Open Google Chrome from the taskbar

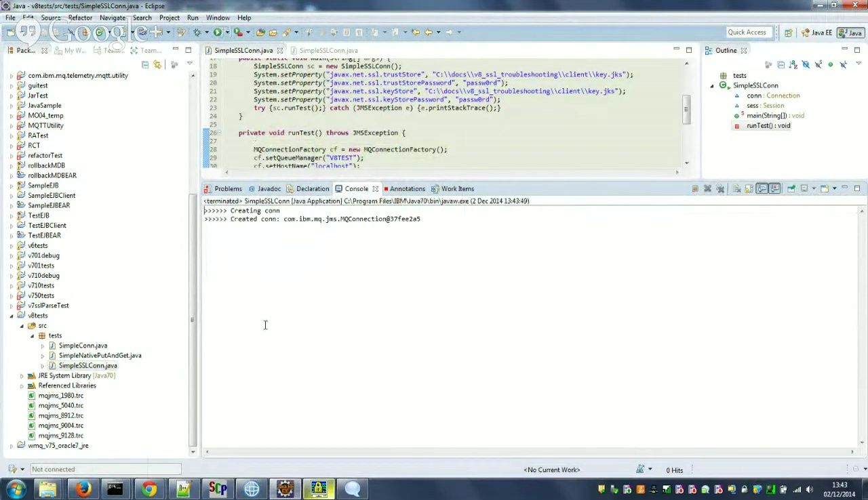149,488
